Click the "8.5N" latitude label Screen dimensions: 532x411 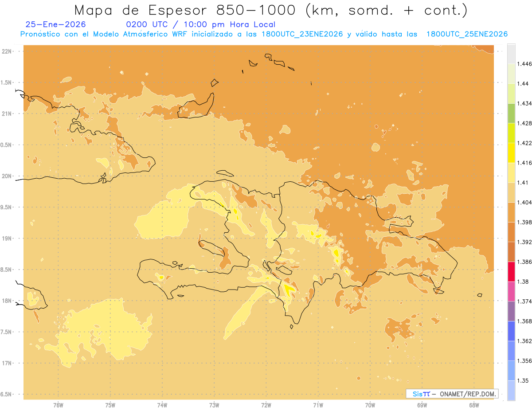click(6, 270)
